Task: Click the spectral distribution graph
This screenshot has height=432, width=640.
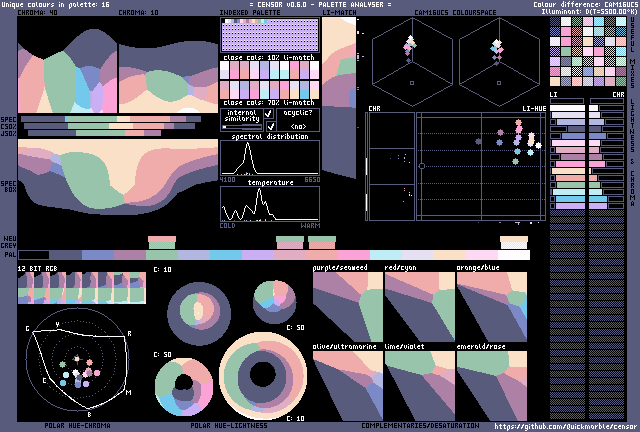Action: pos(269,157)
